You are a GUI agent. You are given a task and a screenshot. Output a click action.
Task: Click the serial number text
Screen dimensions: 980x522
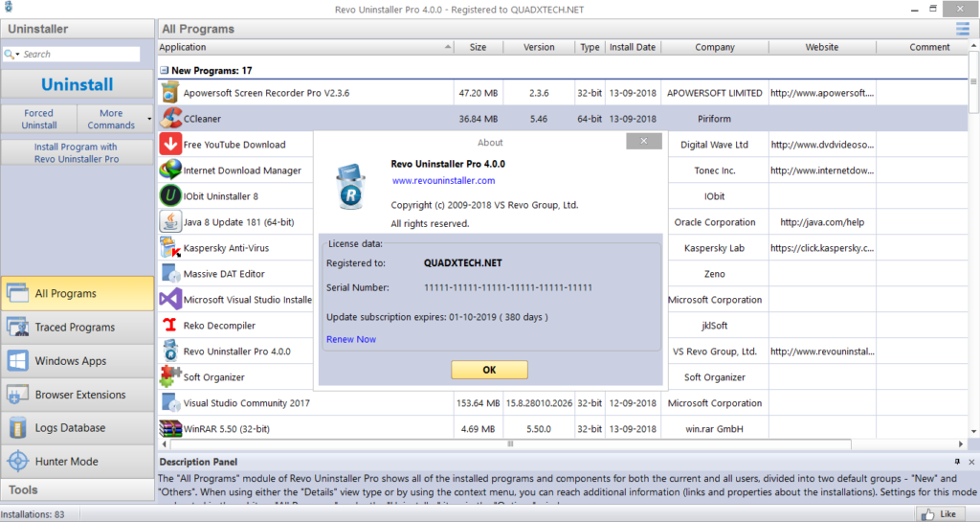point(507,287)
